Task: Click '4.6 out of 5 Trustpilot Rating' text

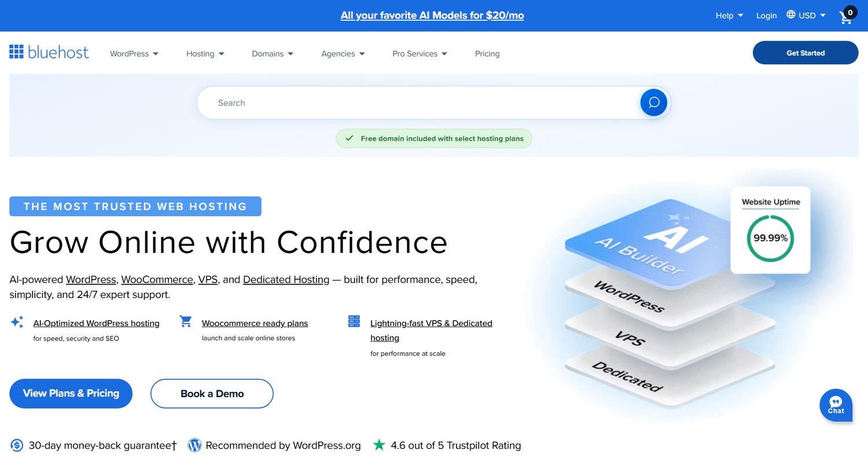Action: point(456,445)
